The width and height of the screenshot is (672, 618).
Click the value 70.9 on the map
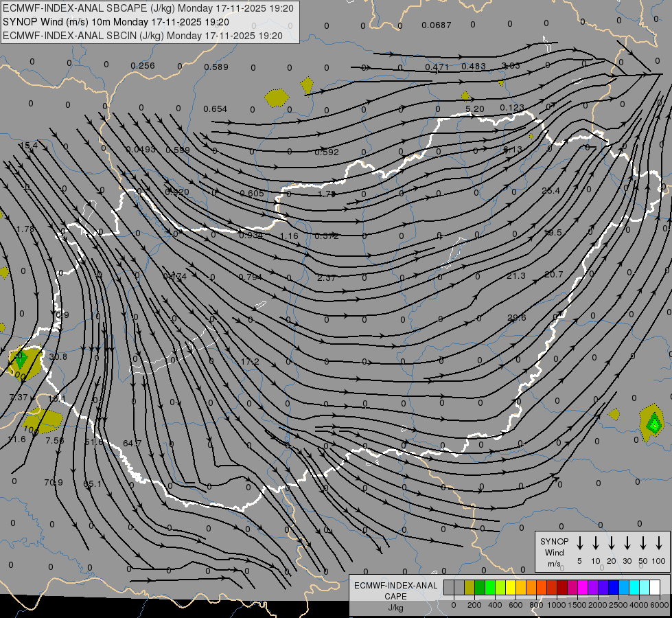(x=53, y=483)
